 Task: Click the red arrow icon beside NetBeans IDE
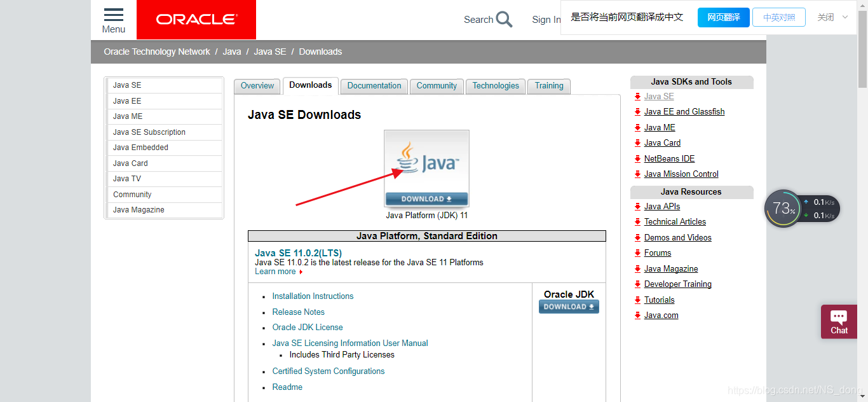coord(637,158)
